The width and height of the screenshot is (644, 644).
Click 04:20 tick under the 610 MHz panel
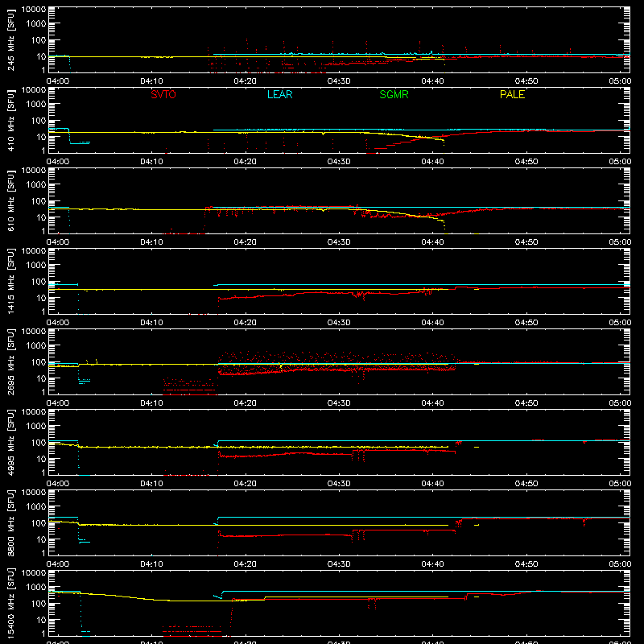tap(246, 242)
